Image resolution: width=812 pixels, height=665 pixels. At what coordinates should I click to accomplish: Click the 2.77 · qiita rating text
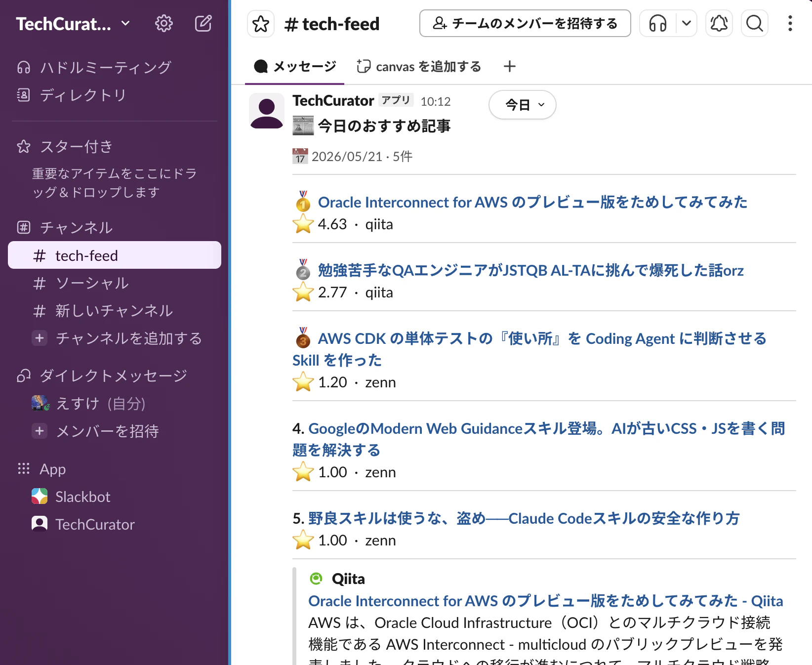coord(355,292)
